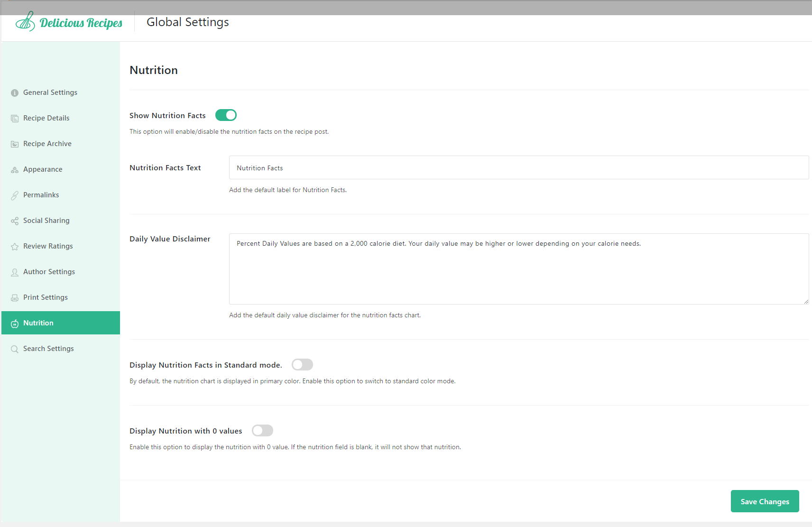
Task: Click the Nutrition apple icon
Action: (15, 323)
